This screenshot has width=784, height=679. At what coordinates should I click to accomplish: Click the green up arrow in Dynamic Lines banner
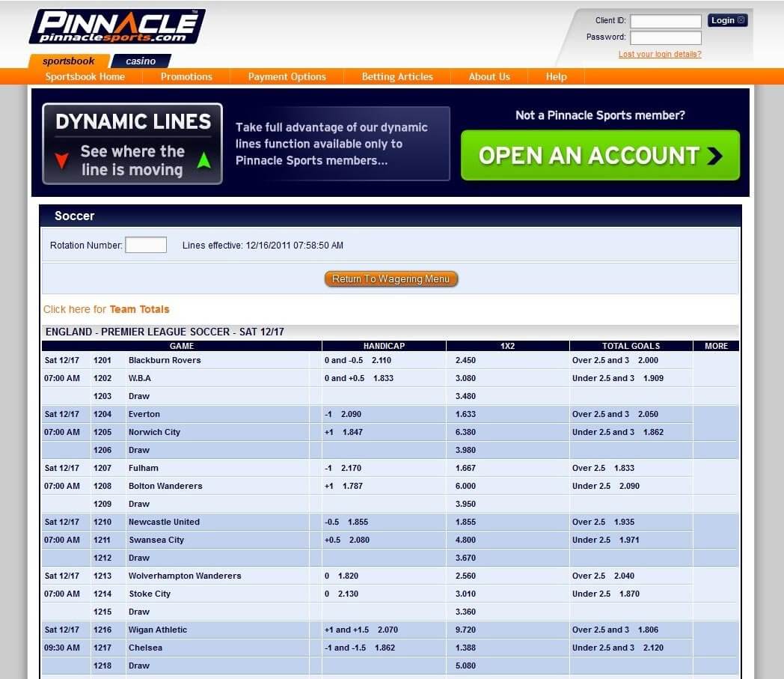(x=204, y=160)
